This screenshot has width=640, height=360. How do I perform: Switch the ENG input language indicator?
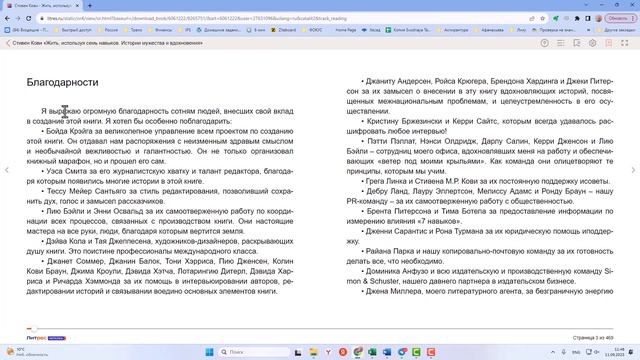576,352
